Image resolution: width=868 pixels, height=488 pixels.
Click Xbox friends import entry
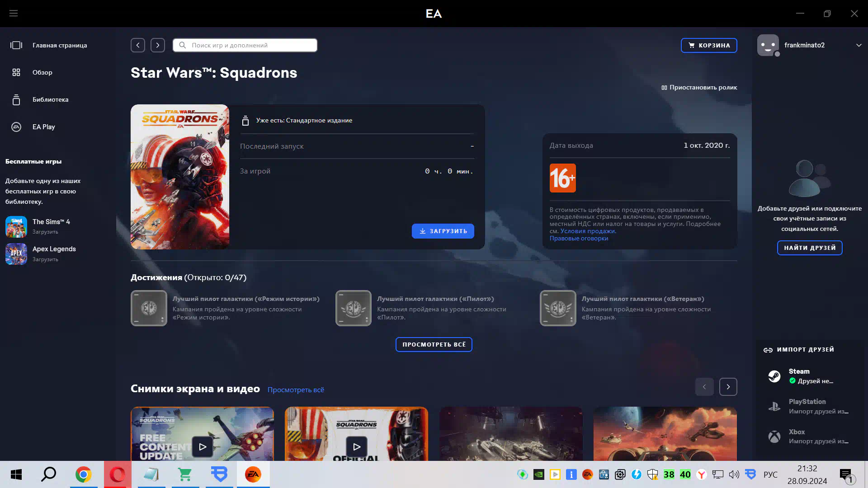(x=810, y=436)
